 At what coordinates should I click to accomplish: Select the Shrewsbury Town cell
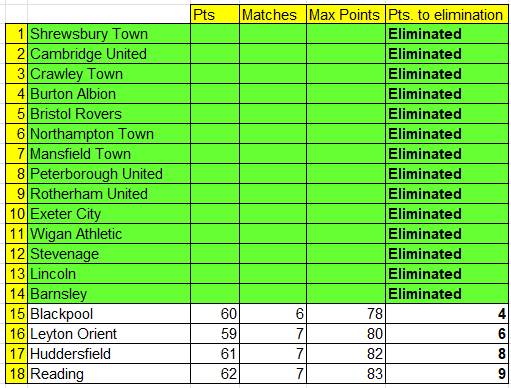(x=109, y=34)
